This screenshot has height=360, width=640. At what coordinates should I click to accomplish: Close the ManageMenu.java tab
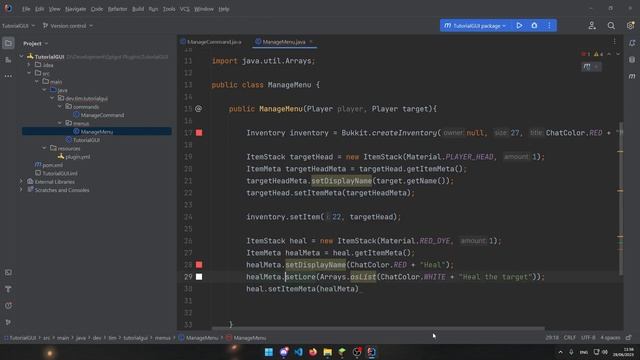(311, 42)
